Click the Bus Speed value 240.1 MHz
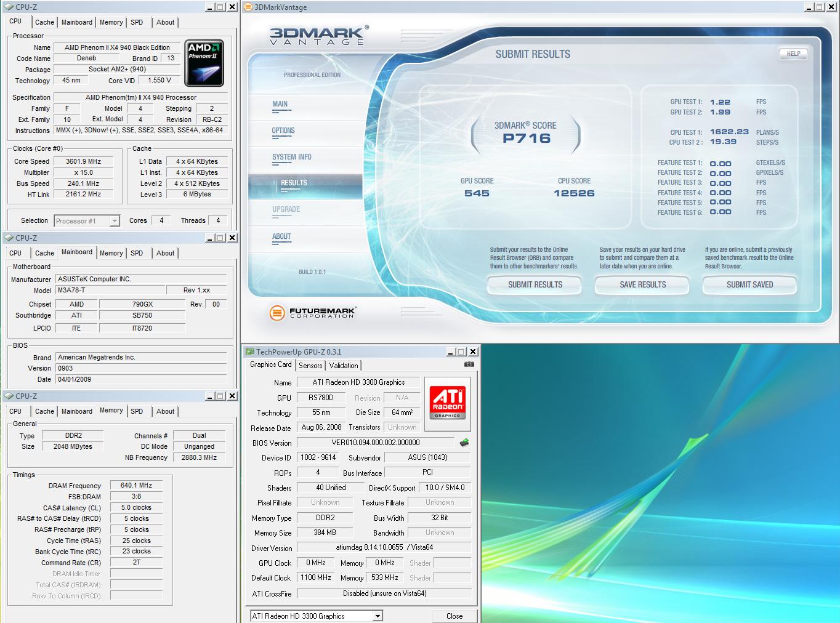Screen dimensions: 840x623 84,183
